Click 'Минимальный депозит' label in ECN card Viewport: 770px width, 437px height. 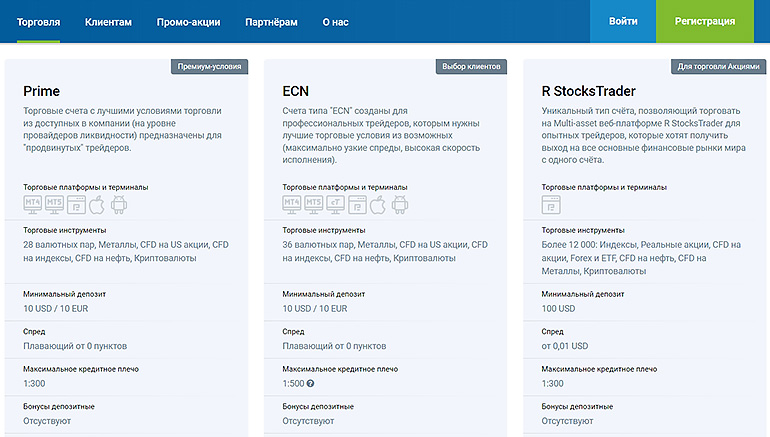click(324, 294)
